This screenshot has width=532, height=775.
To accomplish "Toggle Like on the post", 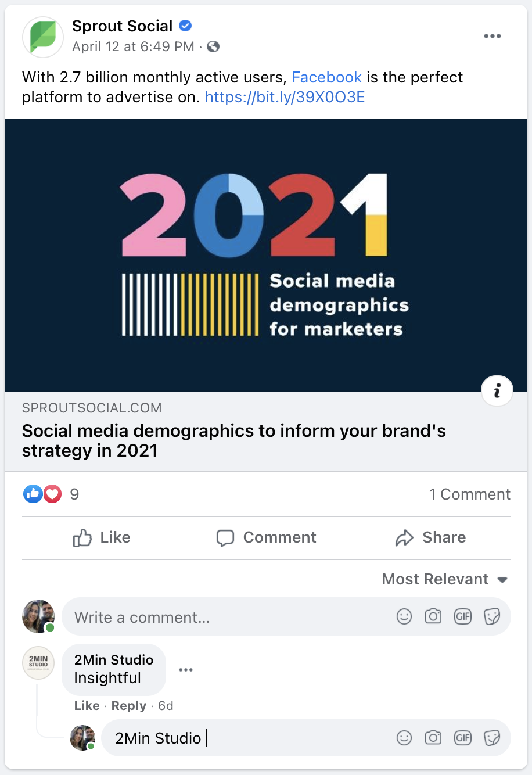I will (x=101, y=537).
